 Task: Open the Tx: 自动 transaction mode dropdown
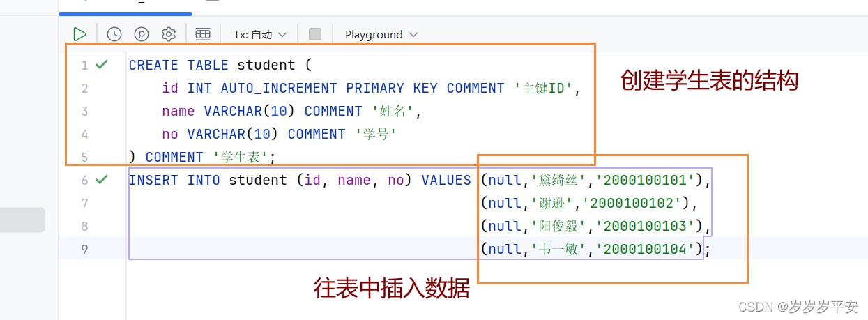click(260, 34)
